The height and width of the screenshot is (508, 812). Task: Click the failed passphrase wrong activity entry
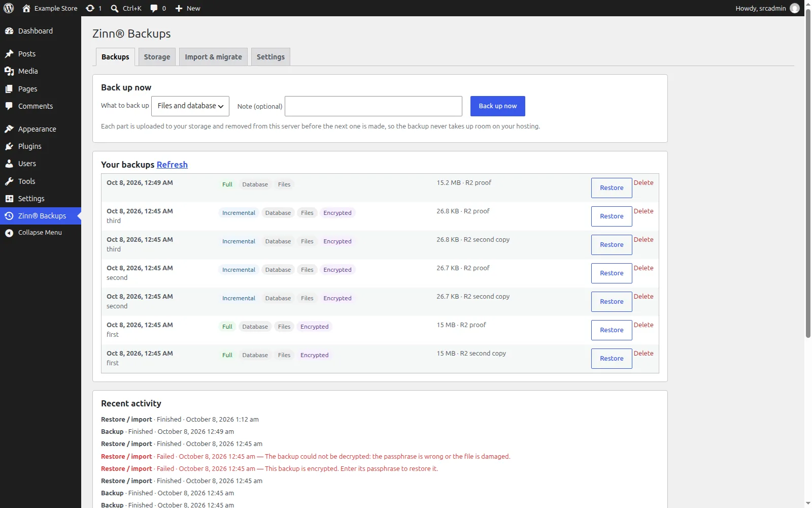tap(306, 457)
